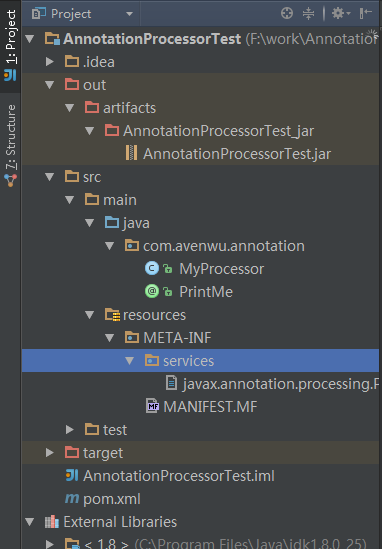382x549 pixels.
Task: Select the 'META-INF' folder name
Action: (177, 338)
